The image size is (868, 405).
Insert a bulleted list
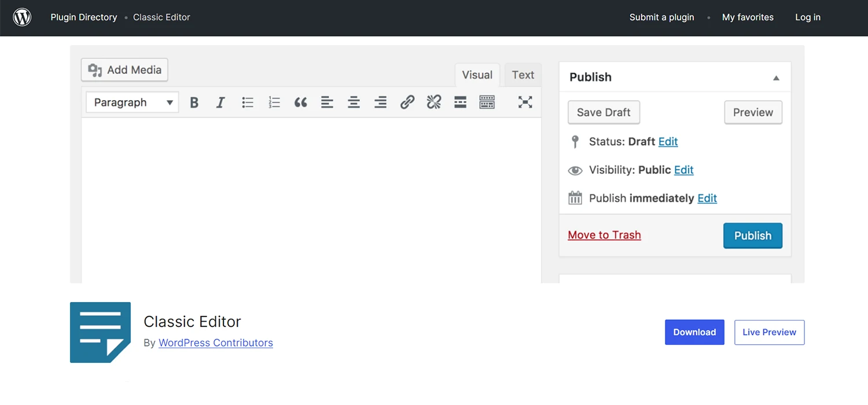click(x=248, y=103)
